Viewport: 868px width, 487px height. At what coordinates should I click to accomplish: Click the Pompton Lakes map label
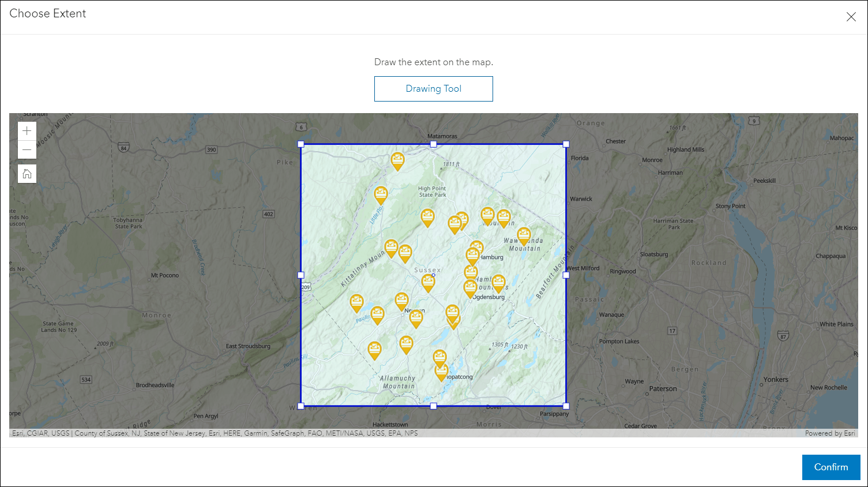(619, 341)
